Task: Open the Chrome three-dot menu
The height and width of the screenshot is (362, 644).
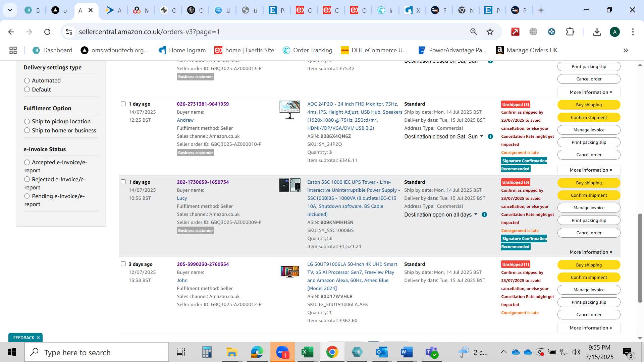Action: tap(633, 32)
